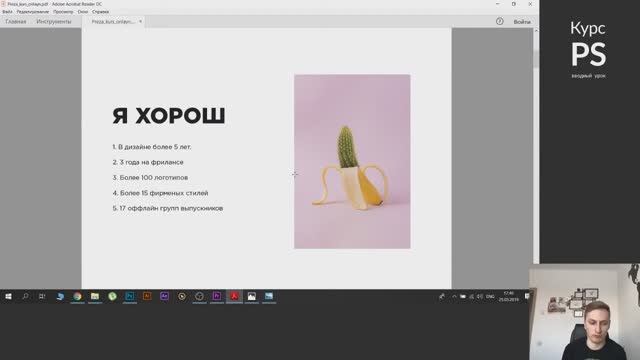Open the circular gray taskbar app icon
The width and height of the screenshot is (640, 360).
pos(199,296)
